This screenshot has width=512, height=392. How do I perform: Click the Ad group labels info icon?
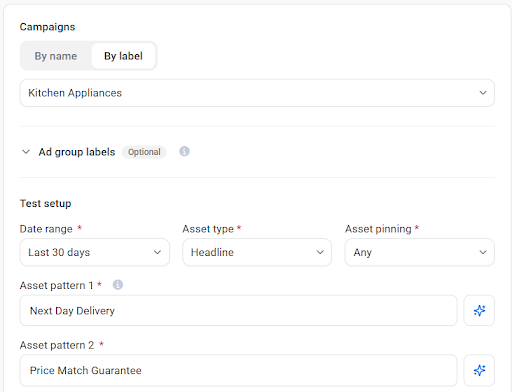pos(184,151)
